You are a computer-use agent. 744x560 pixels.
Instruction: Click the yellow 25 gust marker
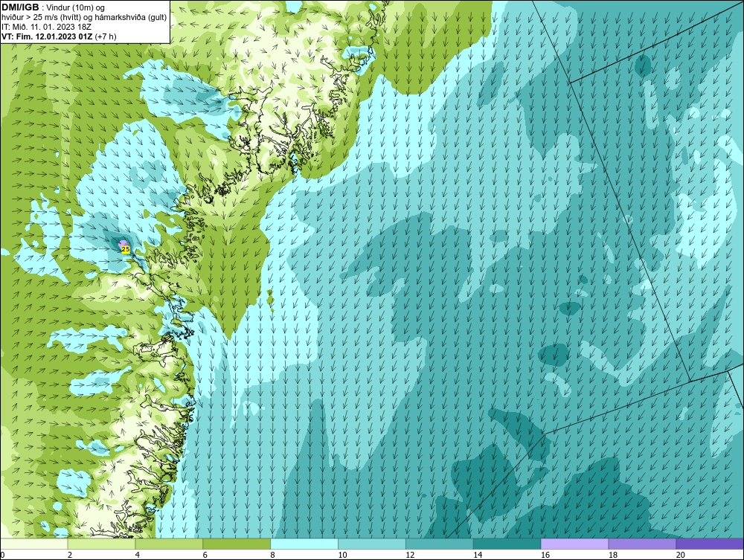(x=126, y=249)
